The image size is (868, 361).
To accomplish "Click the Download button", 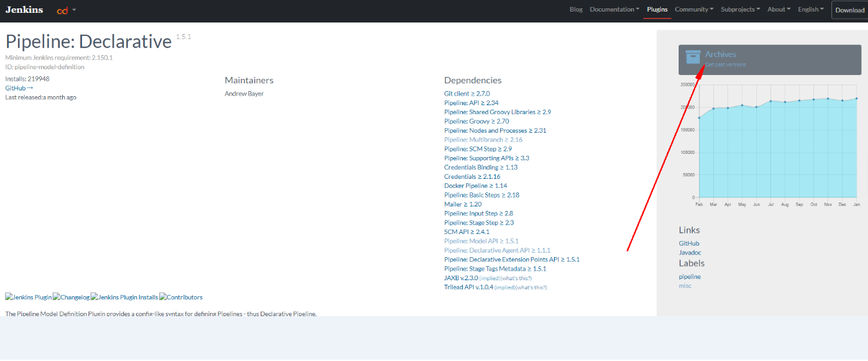I will (849, 10).
